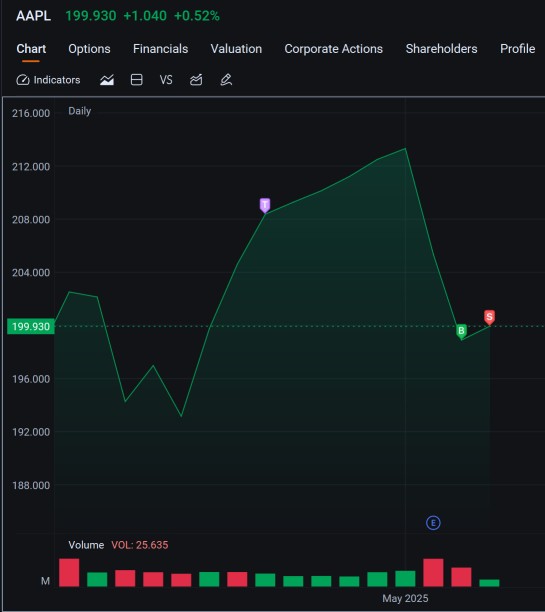Click the AAPL ticker symbol
Image resolution: width=545 pixels, height=612 pixels.
34,16
